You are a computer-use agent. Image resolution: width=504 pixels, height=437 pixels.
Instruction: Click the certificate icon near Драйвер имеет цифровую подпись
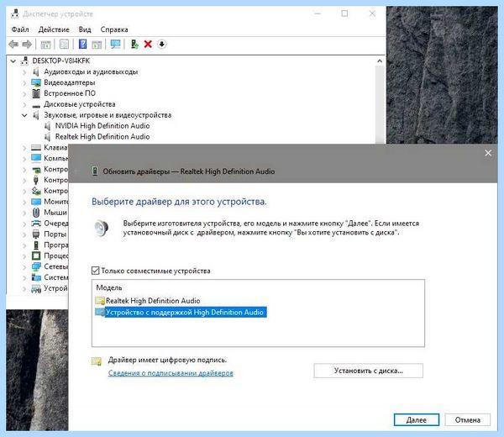pos(97,361)
